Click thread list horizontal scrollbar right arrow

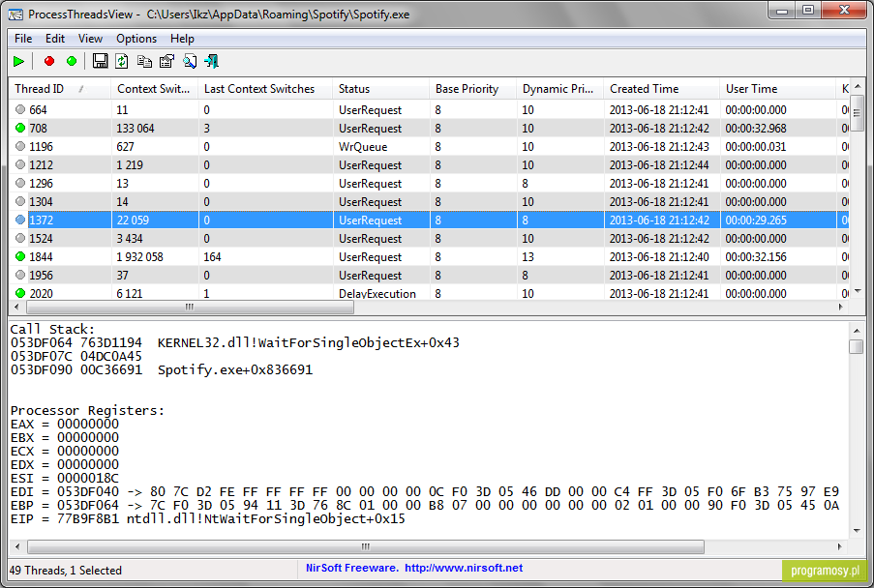(x=840, y=307)
